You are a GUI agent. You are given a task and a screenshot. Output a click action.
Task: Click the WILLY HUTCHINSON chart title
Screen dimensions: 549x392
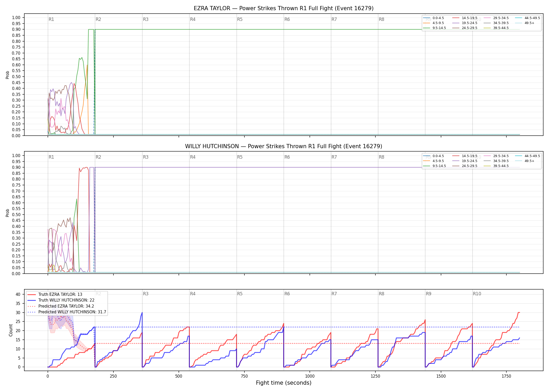point(284,146)
